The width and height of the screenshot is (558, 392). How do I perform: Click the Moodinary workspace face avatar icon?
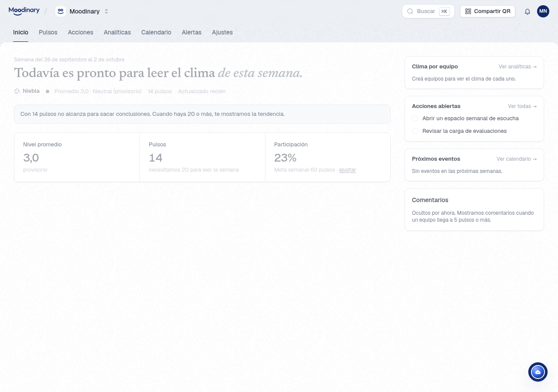(61, 11)
